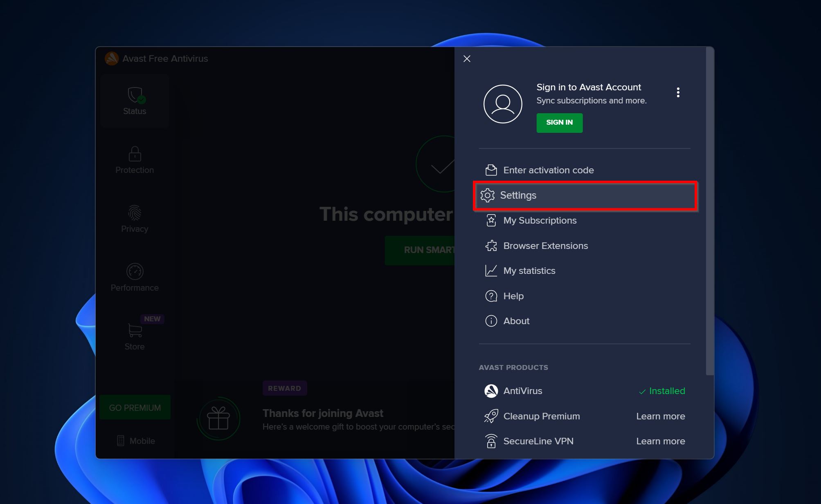Click Learn more for Cleanup Premium
The image size is (821, 504).
click(x=661, y=416)
